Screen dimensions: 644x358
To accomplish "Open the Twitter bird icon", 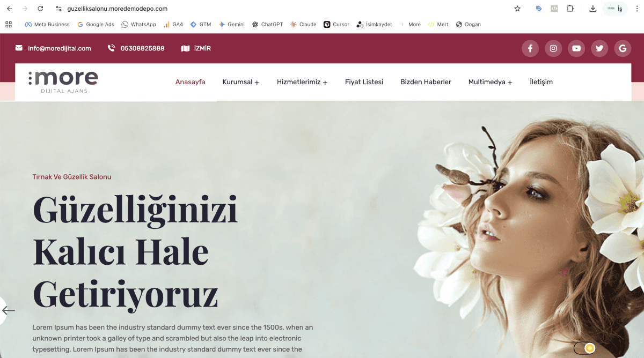I will 599,48.
